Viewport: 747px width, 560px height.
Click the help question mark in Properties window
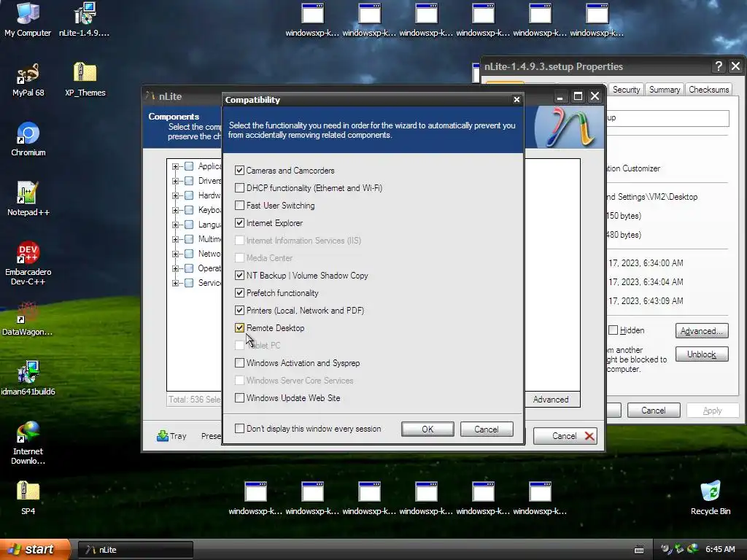coord(719,66)
